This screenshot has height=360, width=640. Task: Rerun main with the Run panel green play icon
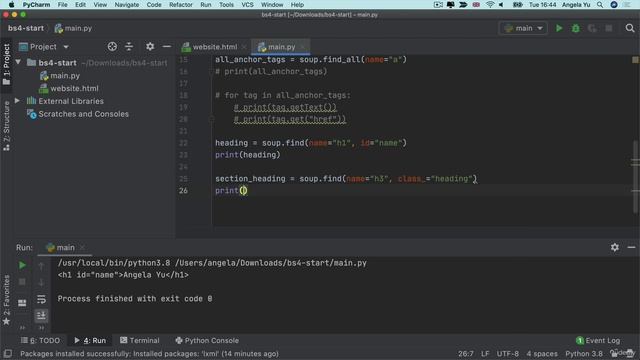coord(22,265)
